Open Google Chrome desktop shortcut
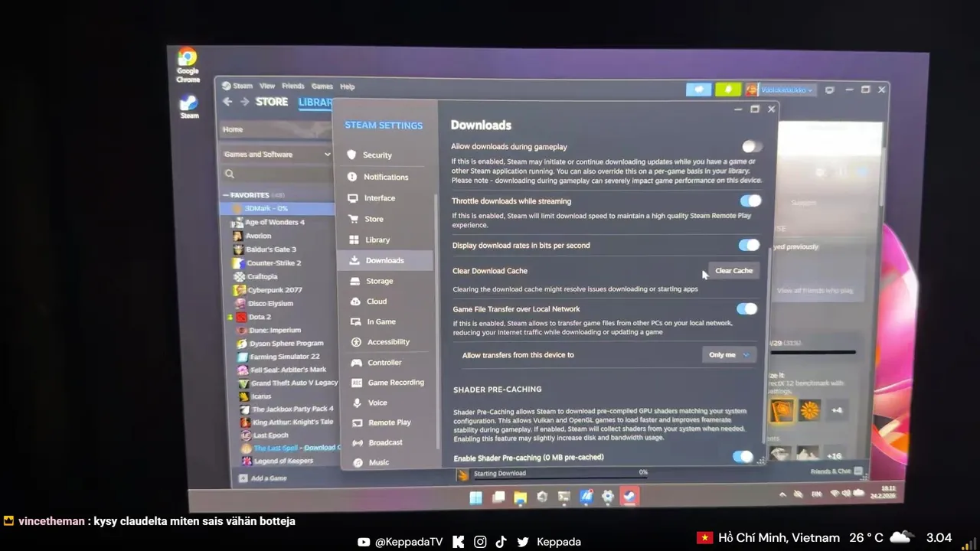This screenshot has width=980, height=551. (188, 65)
